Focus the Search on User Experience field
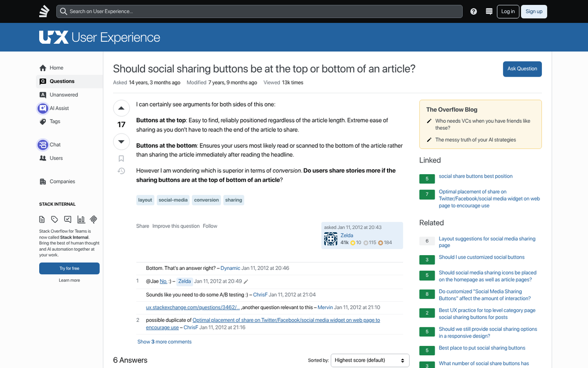 260,11
